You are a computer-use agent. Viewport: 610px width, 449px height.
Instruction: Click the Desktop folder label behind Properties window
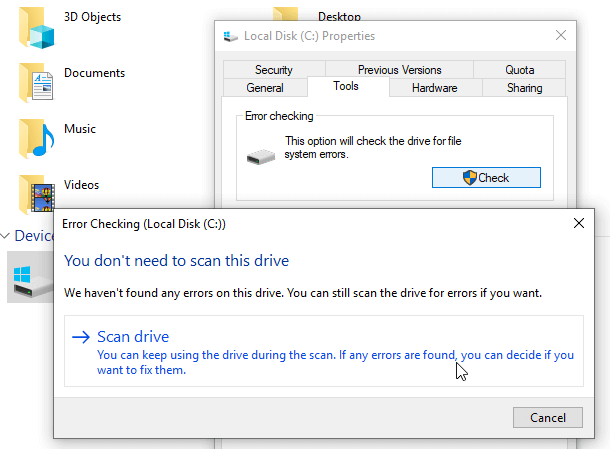tap(339, 16)
